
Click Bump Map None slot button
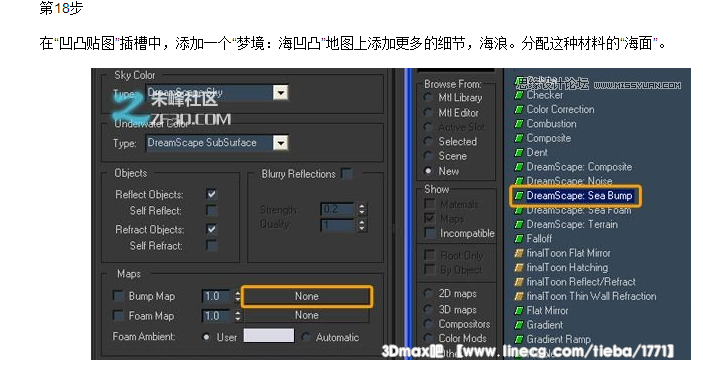[x=307, y=296]
